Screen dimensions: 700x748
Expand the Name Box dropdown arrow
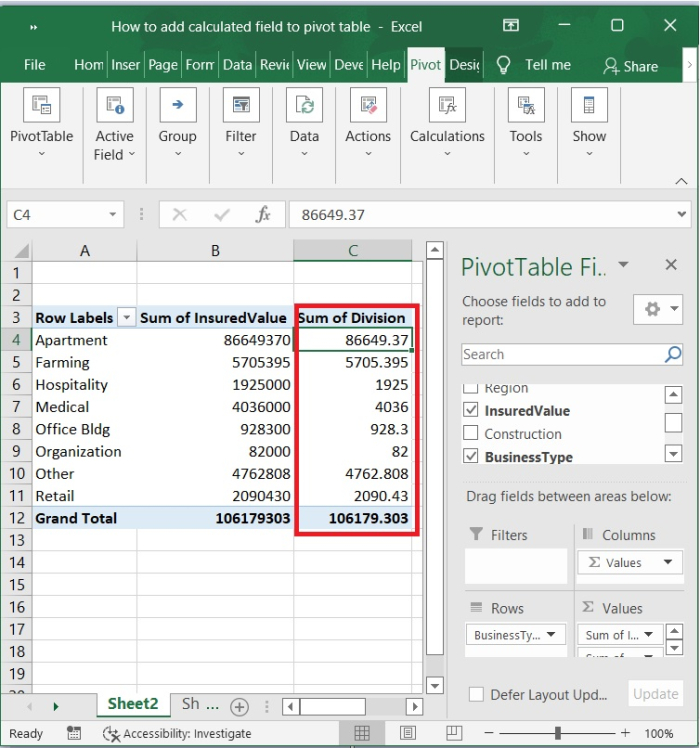[x=112, y=215]
